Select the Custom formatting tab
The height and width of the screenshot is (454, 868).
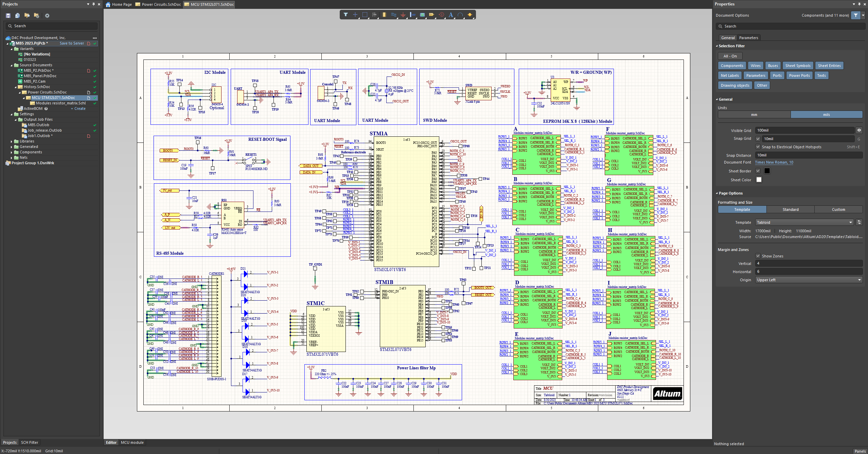(x=838, y=209)
